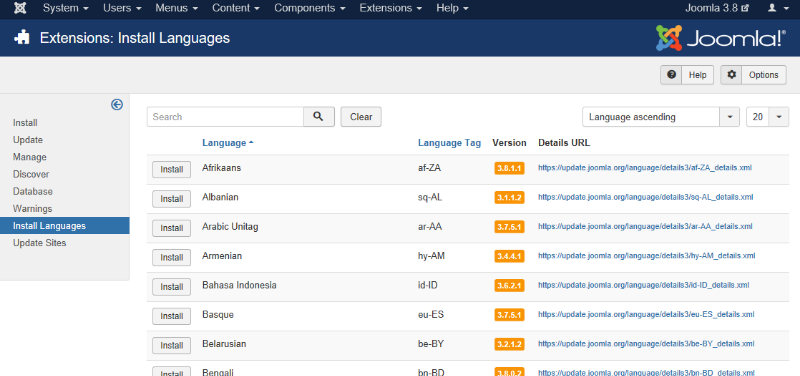Click the Joomla! brand logo in header
This screenshot has width=800, height=376.
721,38
